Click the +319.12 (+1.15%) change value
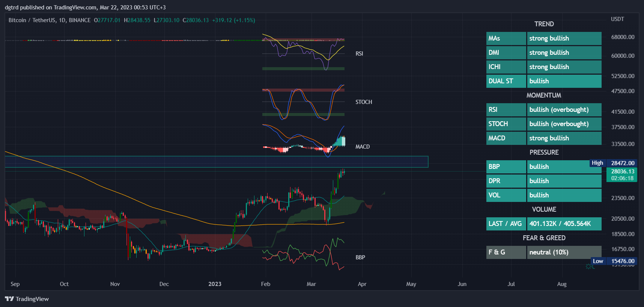 pyautogui.click(x=233, y=20)
